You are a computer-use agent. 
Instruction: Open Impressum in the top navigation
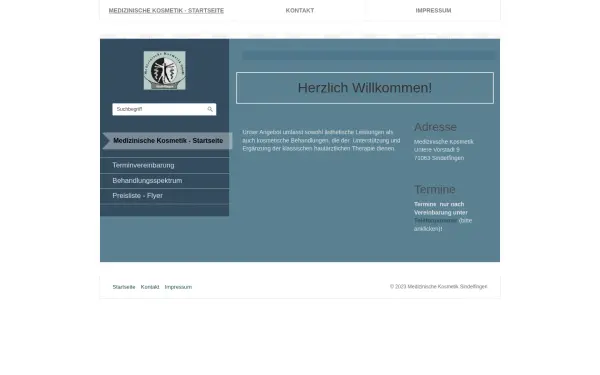tap(433, 11)
